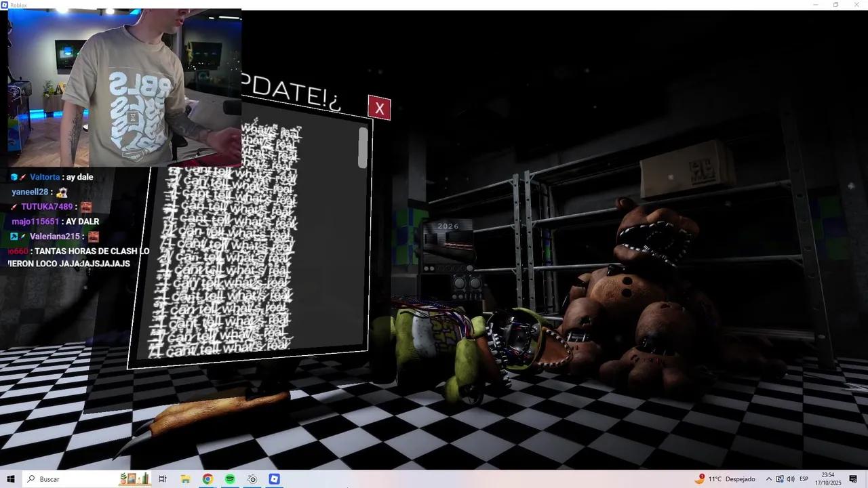Screen dimensions: 868x488
Task: Click the search highlights picture in the search box
Action: pyautogui.click(x=134, y=479)
